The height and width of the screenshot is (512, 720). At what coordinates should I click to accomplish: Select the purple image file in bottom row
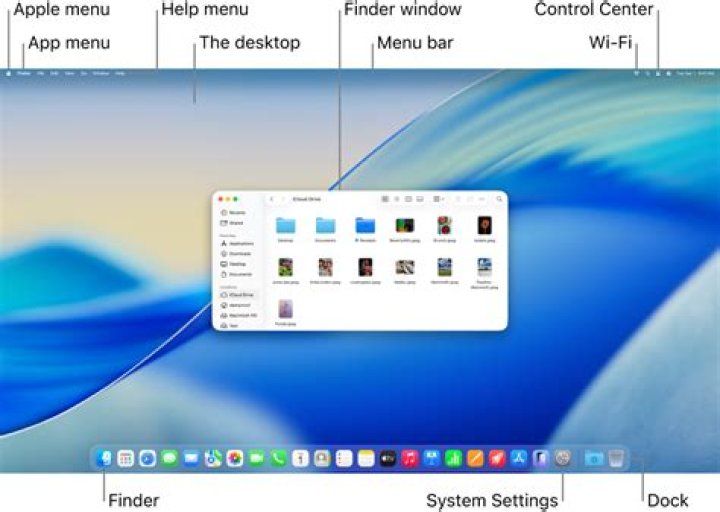point(286,309)
